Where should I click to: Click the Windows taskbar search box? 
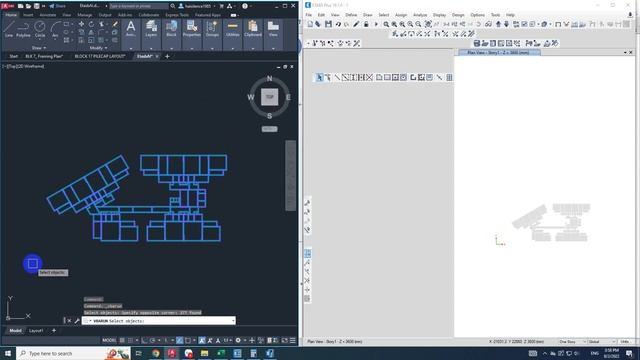pos(73,353)
